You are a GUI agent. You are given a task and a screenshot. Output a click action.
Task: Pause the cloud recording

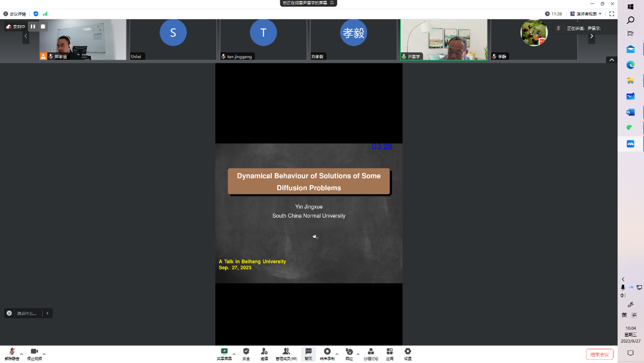click(x=33, y=26)
